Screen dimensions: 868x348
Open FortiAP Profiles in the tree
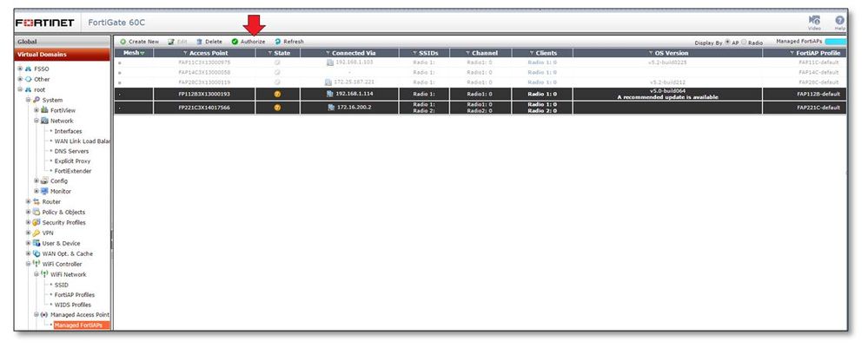pos(74,295)
